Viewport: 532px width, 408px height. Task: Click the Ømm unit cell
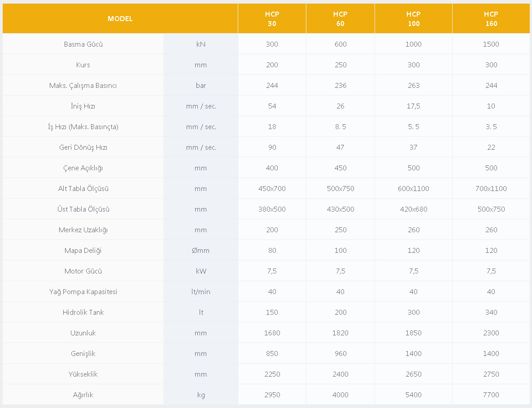(x=201, y=251)
